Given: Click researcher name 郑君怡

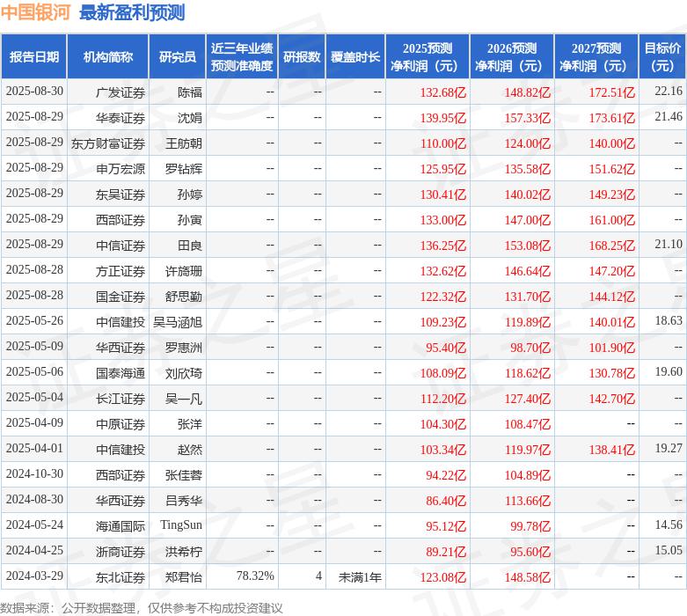Looking at the screenshot, I should coord(184,577).
